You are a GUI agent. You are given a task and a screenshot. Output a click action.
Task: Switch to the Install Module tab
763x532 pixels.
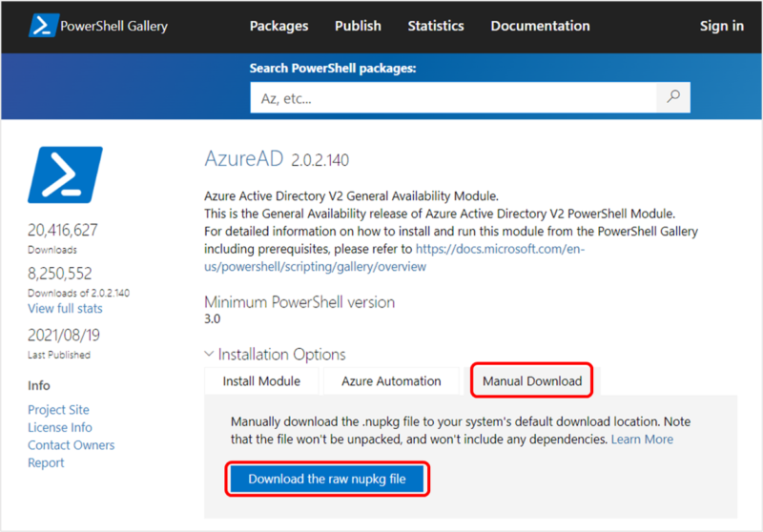pos(261,381)
